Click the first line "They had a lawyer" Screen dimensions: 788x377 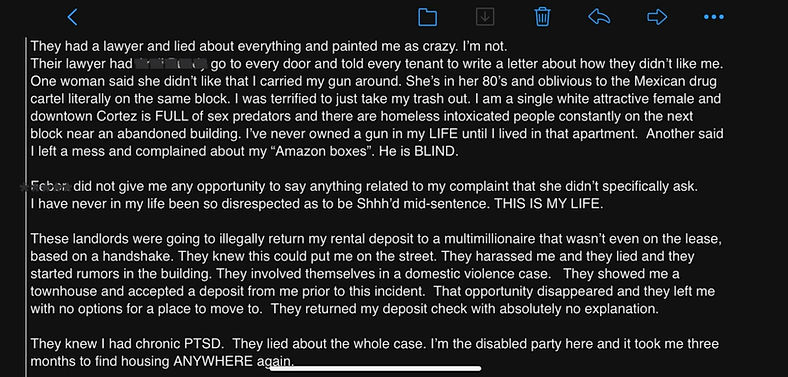(x=269, y=47)
